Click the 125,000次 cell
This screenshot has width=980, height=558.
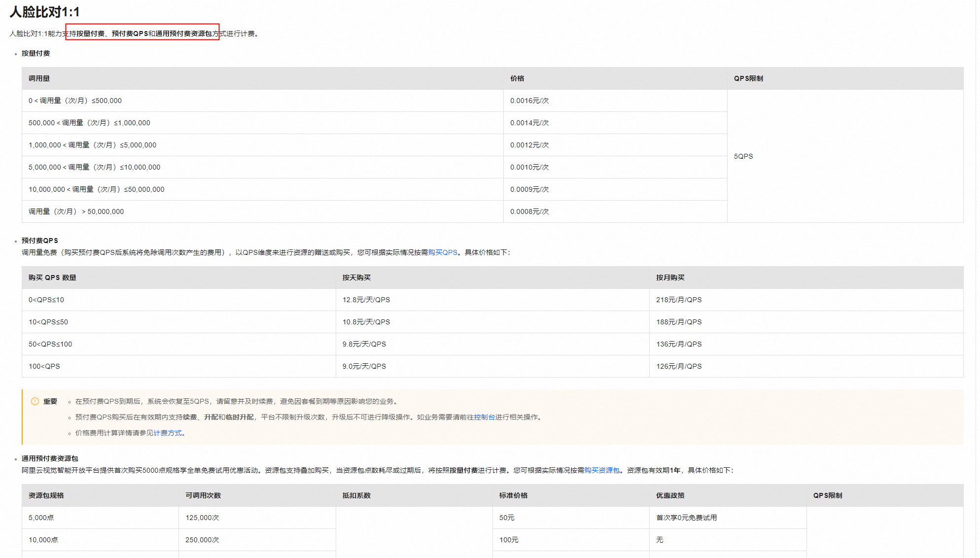(x=257, y=518)
